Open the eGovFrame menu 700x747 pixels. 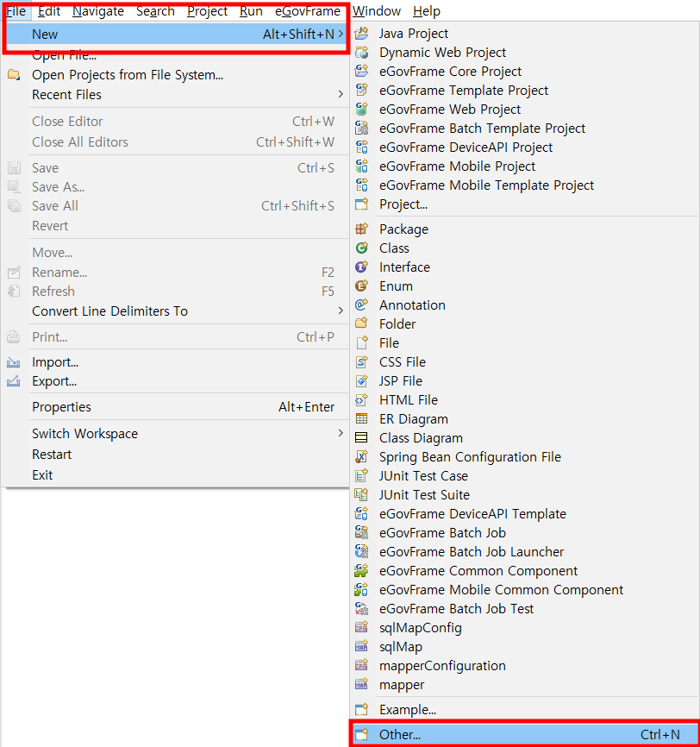click(308, 11)
